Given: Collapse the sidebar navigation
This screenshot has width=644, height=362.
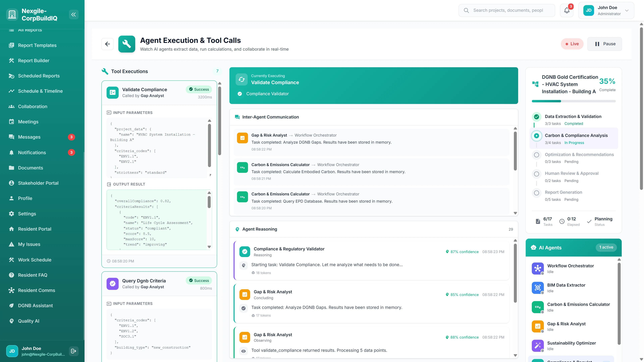Looking at the screenshot, I should [x=73, y=14].
